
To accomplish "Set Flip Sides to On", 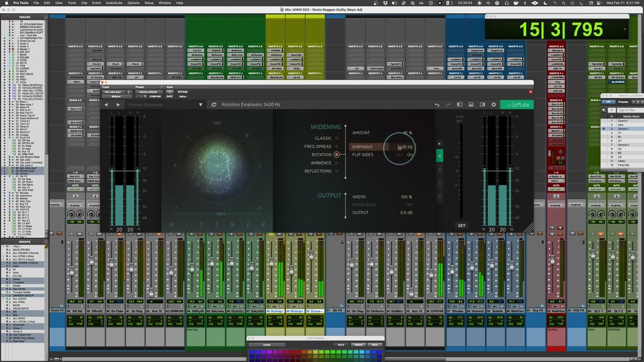I will (x=410, y=155).
